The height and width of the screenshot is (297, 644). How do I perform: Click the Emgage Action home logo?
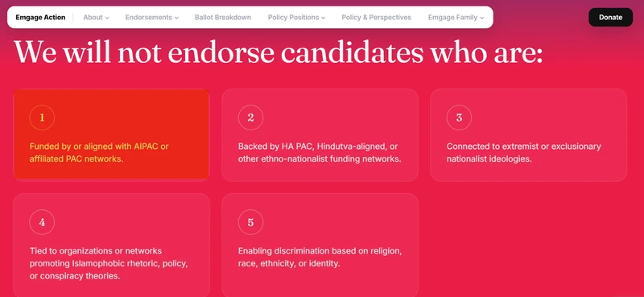[x=40, y=17]
